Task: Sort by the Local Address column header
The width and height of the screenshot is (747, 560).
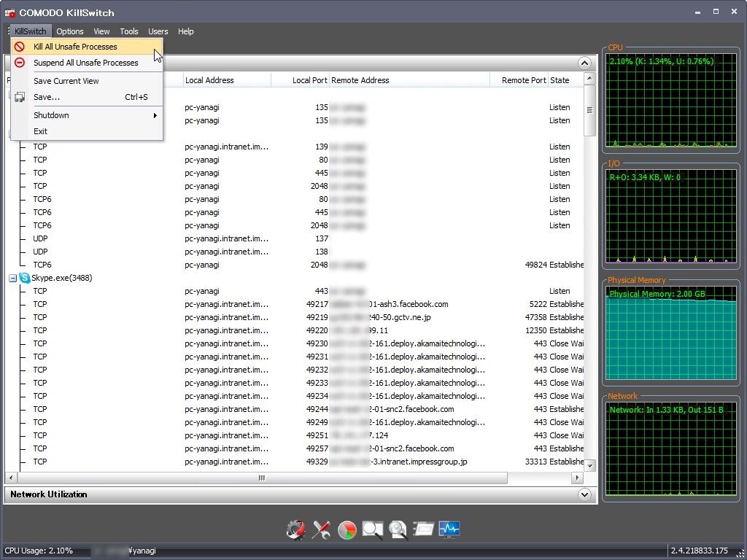Action: (227, 80)
